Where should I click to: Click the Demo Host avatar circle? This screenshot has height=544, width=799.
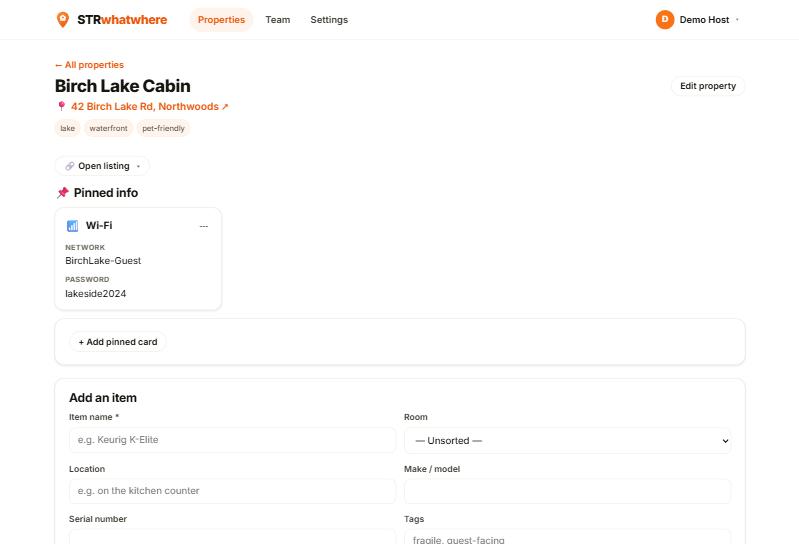tap(665, 19)
